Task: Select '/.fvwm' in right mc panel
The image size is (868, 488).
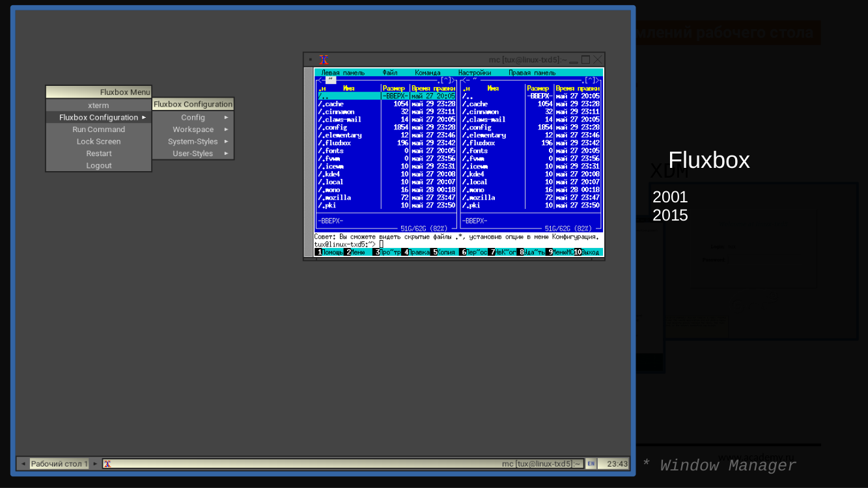Action: 531,159
